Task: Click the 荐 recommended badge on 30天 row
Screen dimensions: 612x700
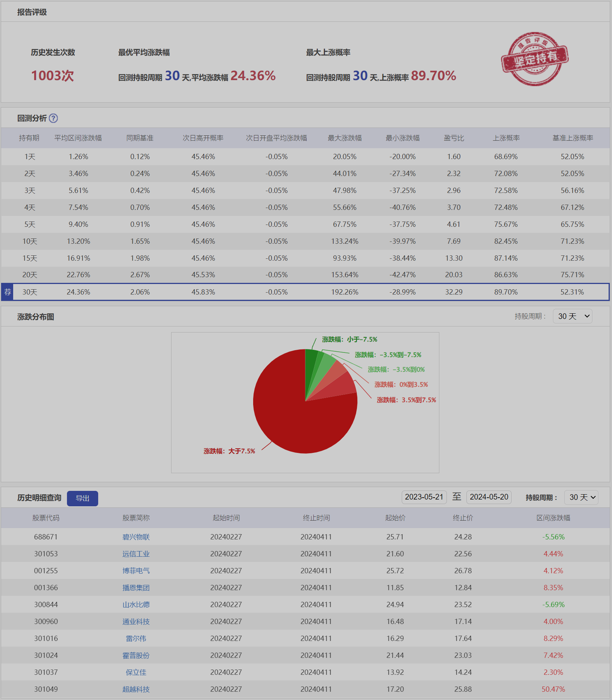Action: pos(8,292)
